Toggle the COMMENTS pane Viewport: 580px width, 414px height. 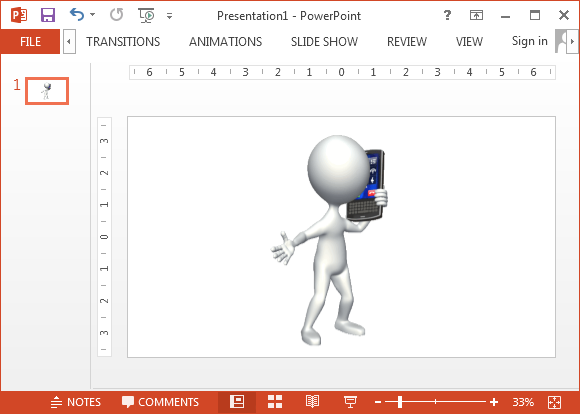[x=160, y=402]
